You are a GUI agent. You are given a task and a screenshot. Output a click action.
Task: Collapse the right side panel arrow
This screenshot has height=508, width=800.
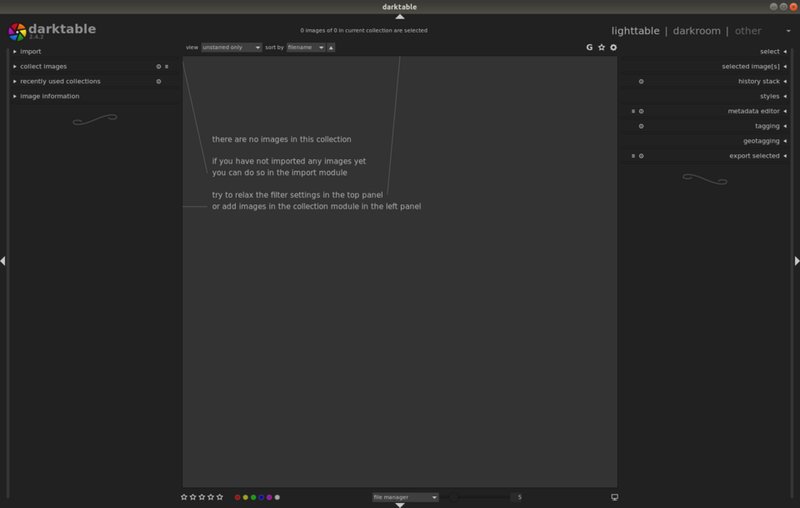(797, 261)
